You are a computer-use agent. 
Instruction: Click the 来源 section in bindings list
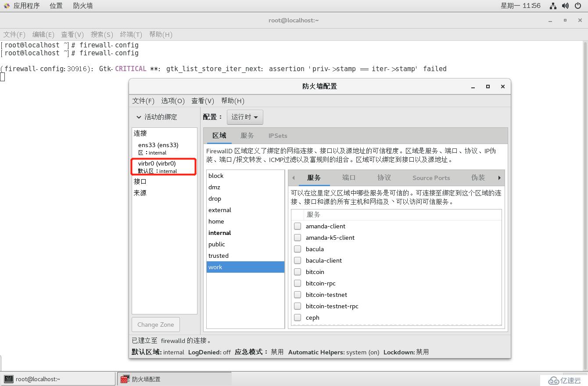[x=165, y=193]
